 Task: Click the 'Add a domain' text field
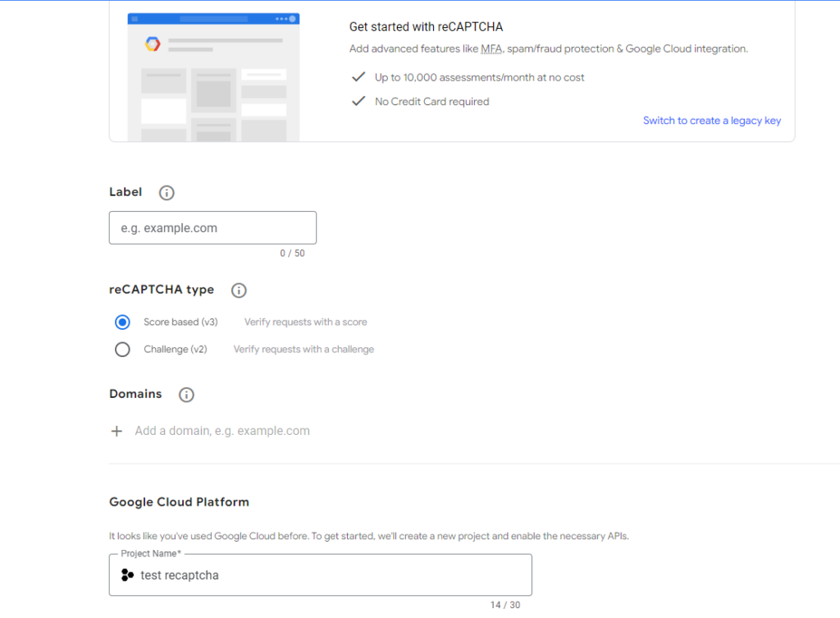(222, 431)
